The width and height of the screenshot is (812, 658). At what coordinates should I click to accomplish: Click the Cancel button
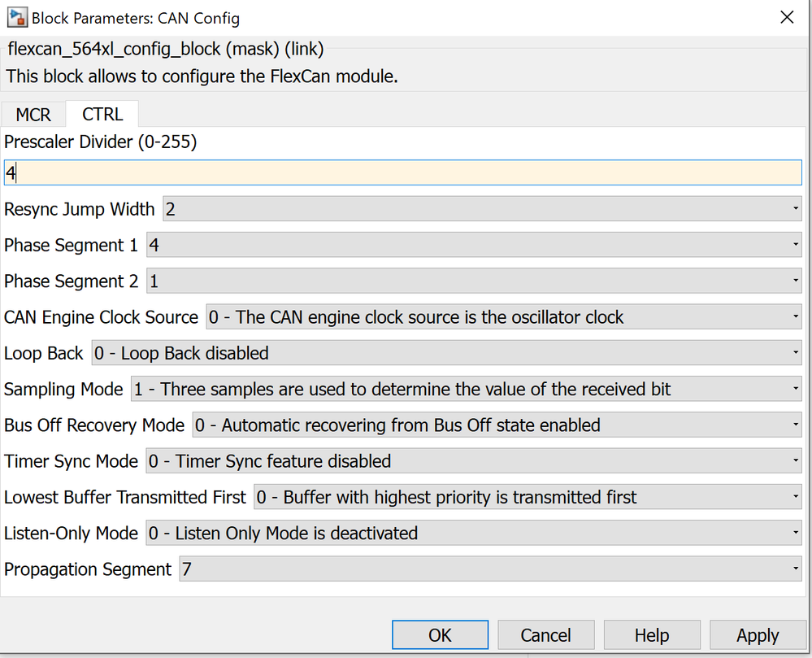tap(545, 635)
